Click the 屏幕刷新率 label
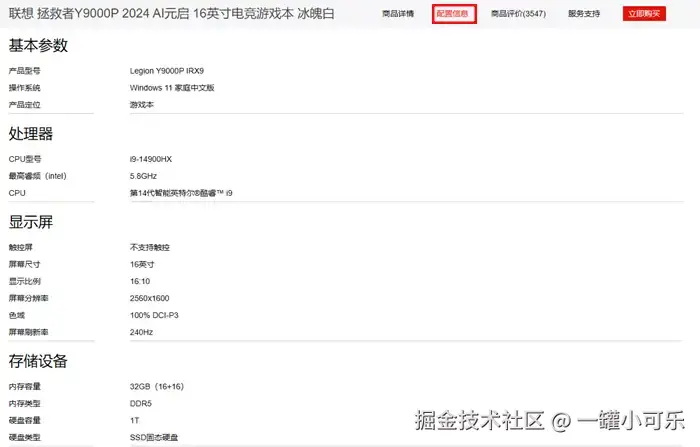This screenshot has width=700, height=447. coord(28,332)
